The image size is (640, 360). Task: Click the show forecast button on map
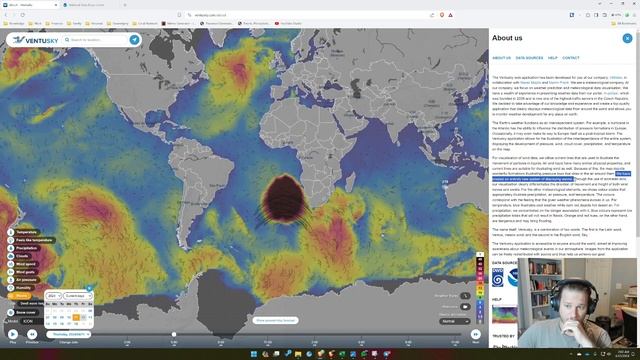[x=276, y=320]
